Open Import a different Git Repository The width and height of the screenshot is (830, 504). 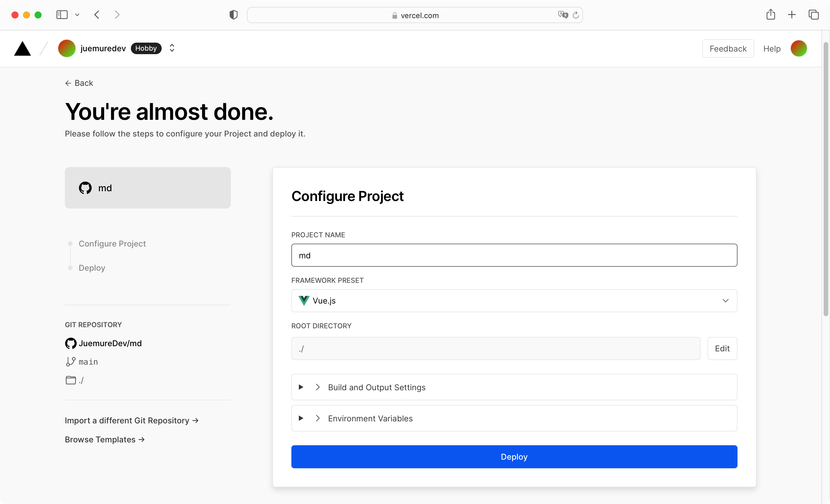(131, 420)
